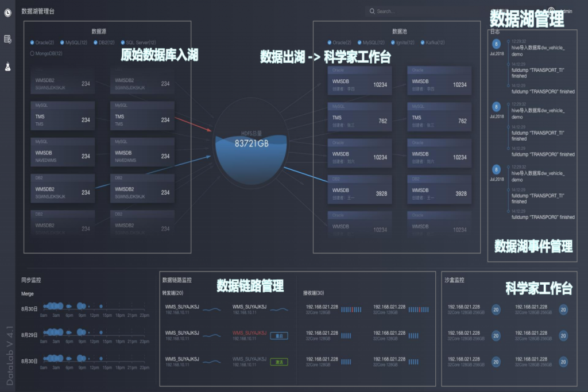Open the clock dashboard icon in sidebar
Viewport: 588px width, 392px height.
click(7, 13)
